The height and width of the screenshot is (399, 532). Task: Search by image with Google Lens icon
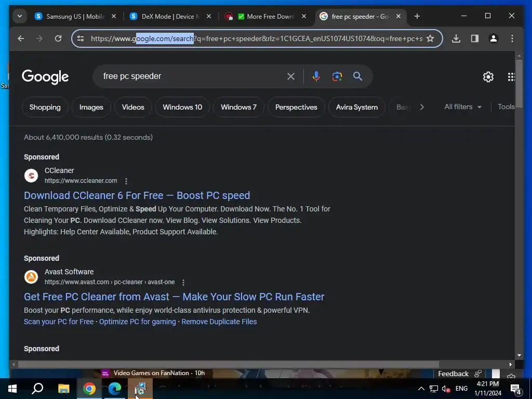click(x=337, y=76)
